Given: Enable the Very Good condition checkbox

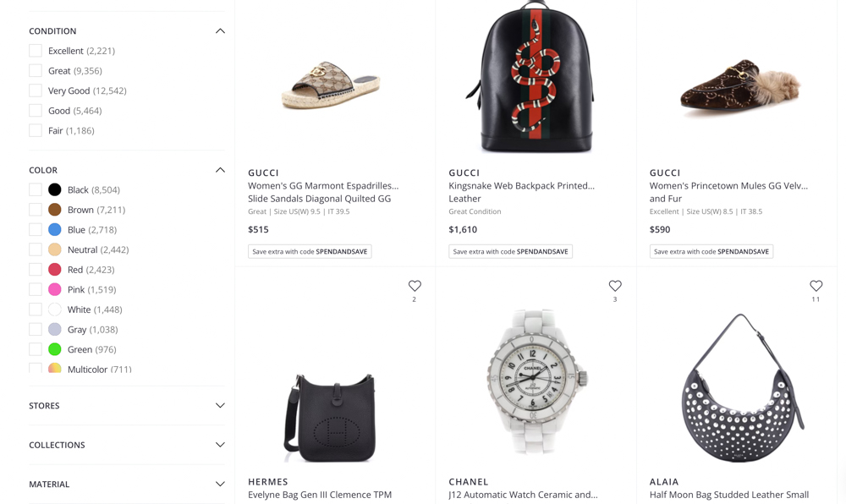Looking at the screenshot, I should click(x=36, y=90).
